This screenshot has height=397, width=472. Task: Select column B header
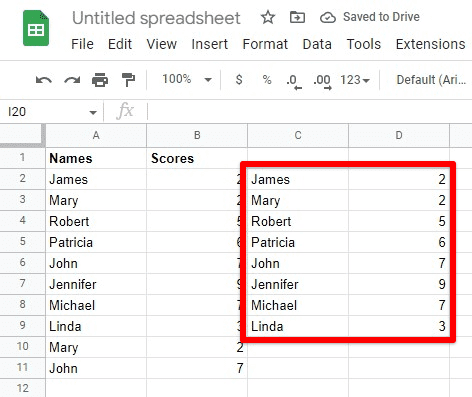(197, 135)
